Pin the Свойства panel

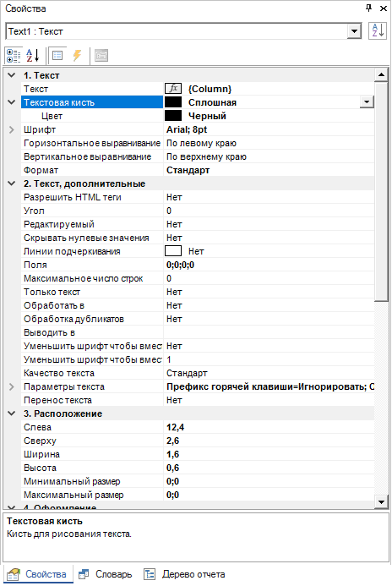coord(369,8)
